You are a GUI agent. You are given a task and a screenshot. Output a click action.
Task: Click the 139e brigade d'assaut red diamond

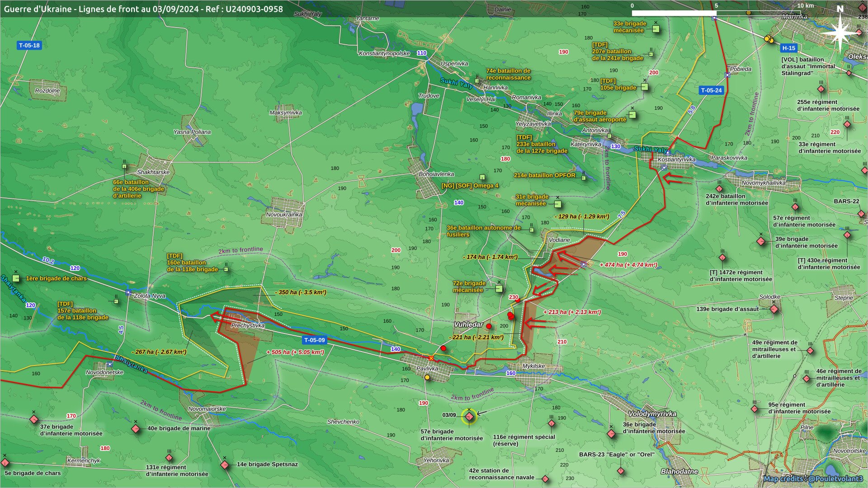(x=774, y=309)
